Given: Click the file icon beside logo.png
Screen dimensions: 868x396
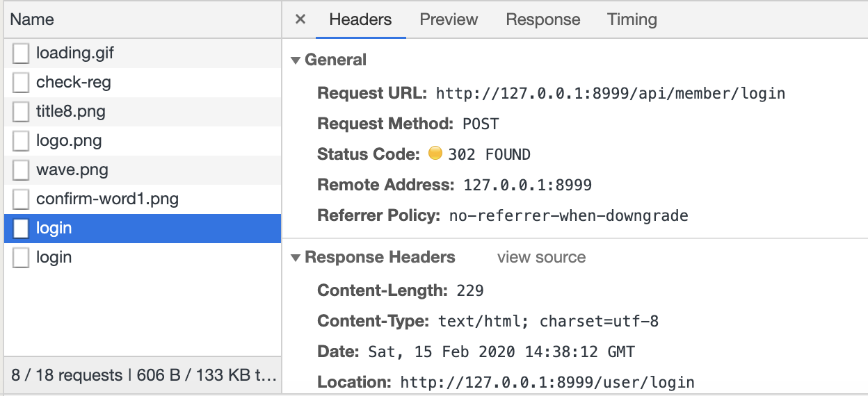Looking at the screenshot, I should [x=21, y=141].
